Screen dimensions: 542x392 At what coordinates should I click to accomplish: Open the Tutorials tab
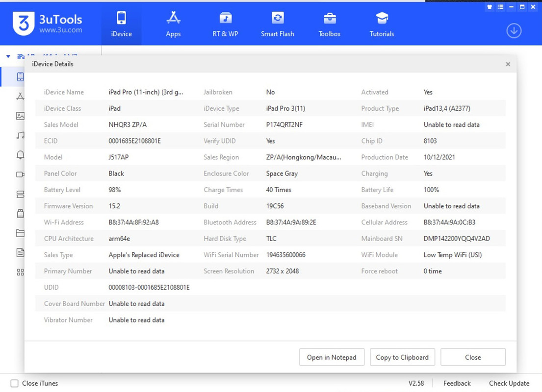[382, 24]
